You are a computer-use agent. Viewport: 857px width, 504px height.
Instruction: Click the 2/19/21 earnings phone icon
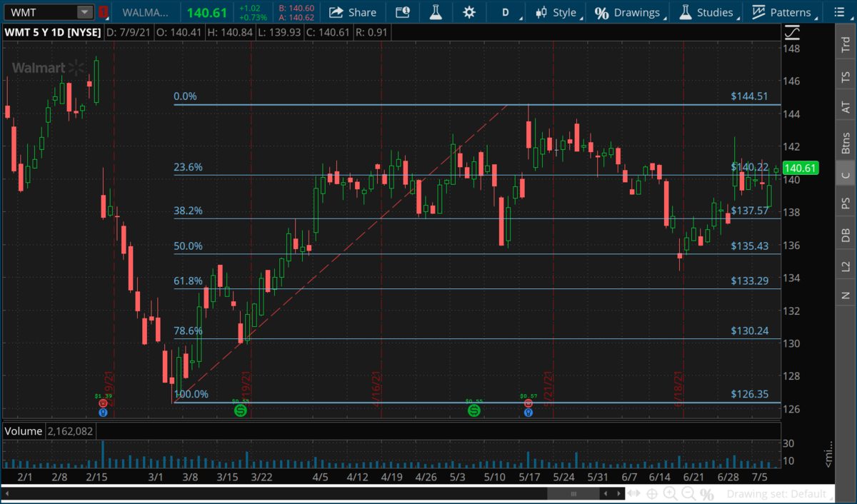103,403
